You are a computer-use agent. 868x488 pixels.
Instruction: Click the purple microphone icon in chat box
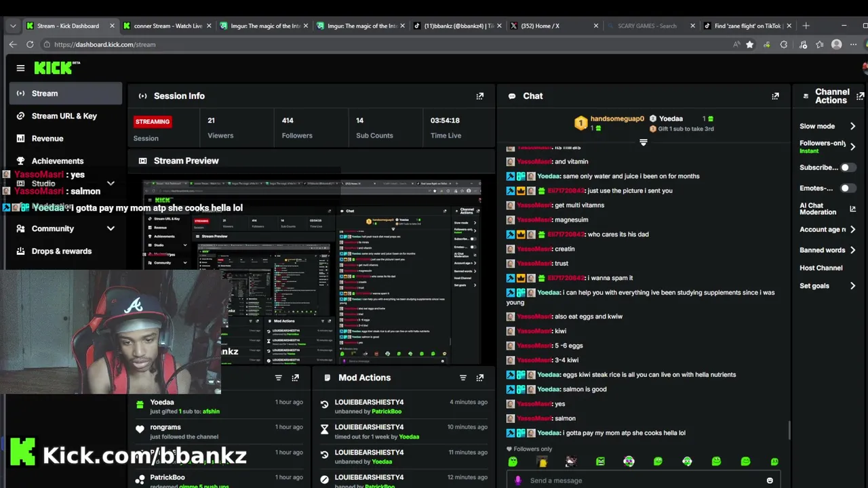coord(518,481)
